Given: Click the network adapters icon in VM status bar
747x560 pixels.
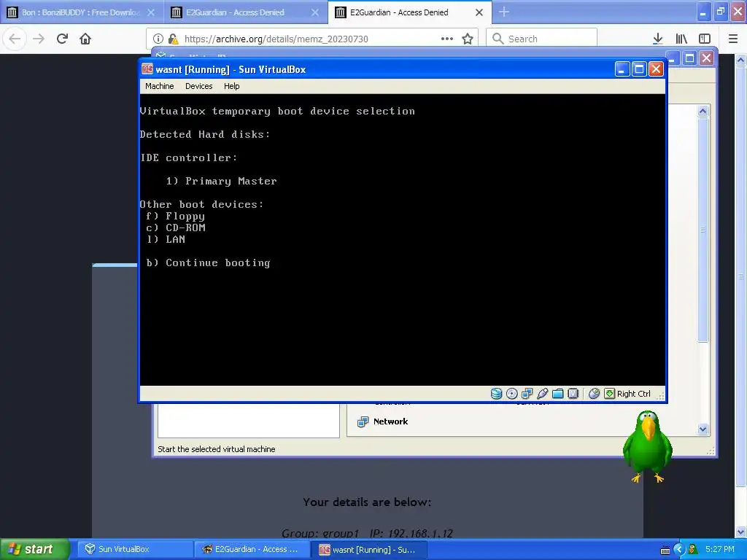Looking at the screenshot, I should click(x=527, y=393).
